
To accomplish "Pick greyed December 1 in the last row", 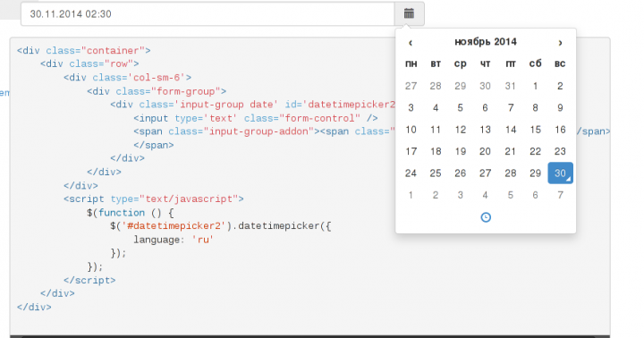I will tap(411, 195).
